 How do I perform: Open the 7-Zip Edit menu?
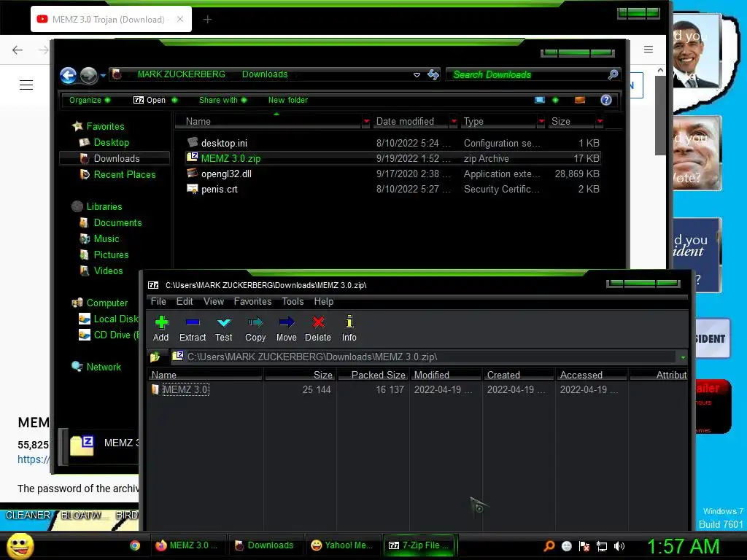coord(185,301)
